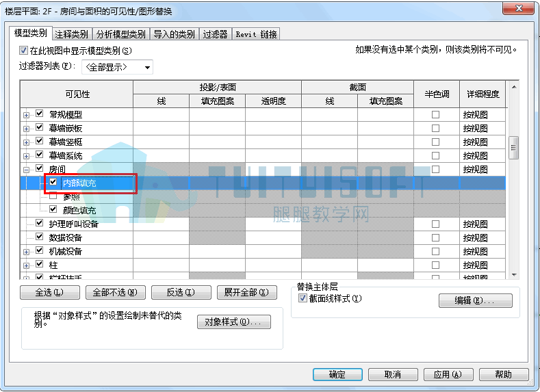Expand the 常规模型 tree node
The height and width of the screenshot is (392, 540).
[26, 115]
